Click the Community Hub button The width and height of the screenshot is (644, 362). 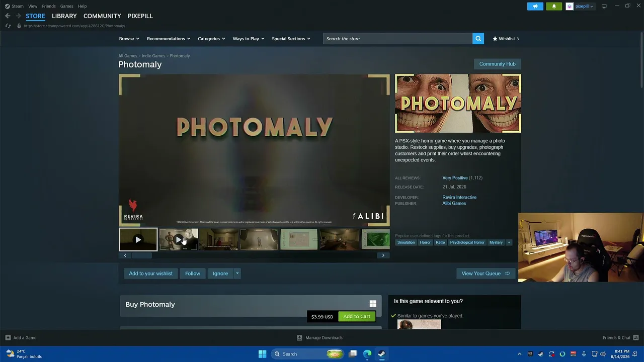[x=497, y=64]
